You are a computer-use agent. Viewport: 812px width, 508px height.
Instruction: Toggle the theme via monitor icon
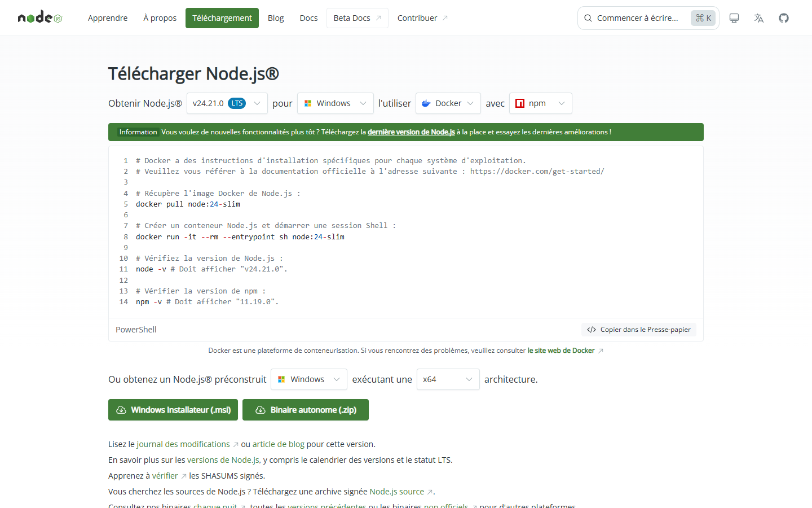coord(734,18)
